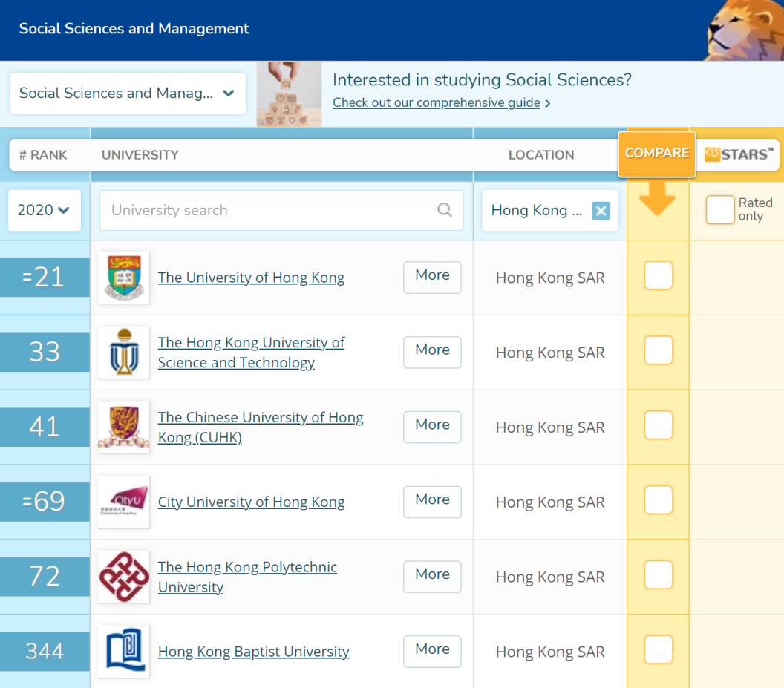Tick compare checkbox for Chinese University of Hong Kong
This screenshot has height=688, width=784.
[x=659, y=425]
